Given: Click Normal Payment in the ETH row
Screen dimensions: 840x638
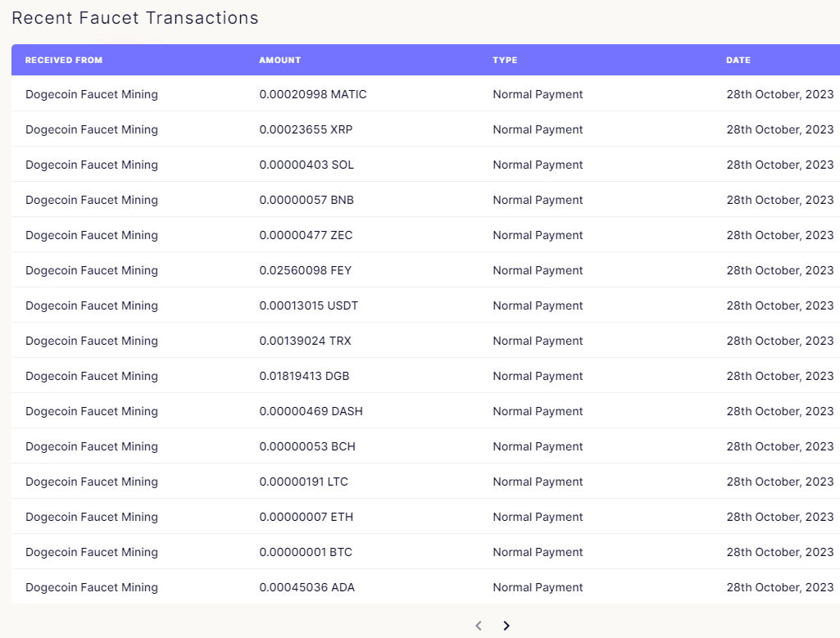Looking at the screenshot, I should click(x=538, y=517).
